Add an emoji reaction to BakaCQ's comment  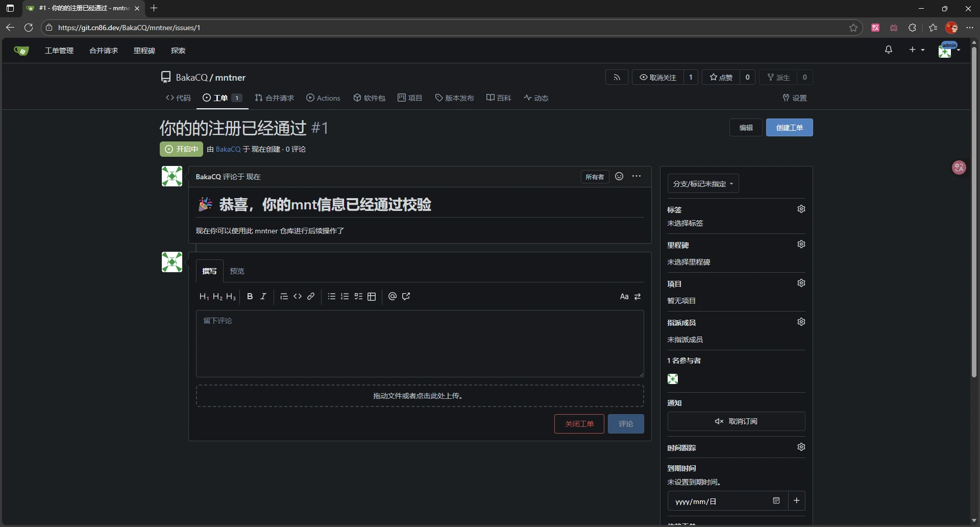tap(619, 177)
